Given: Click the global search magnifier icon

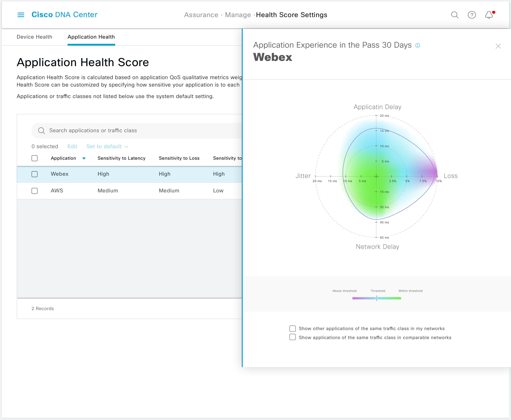Looking at the screenshot, I should click(x=455, y=15).
